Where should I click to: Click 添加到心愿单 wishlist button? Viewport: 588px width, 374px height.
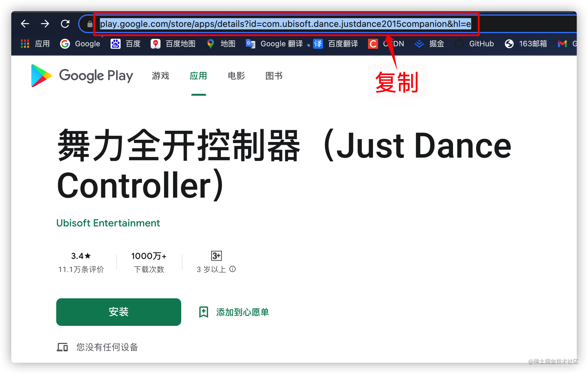pos(234,312)
